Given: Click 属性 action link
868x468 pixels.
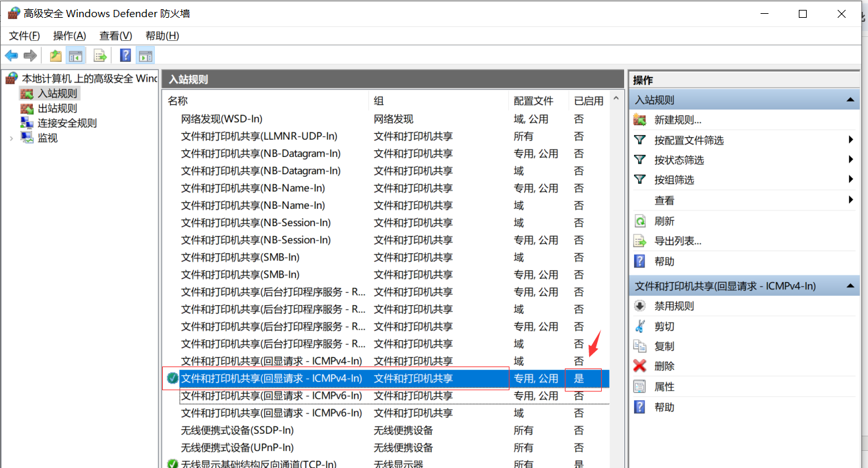Looking at the screenshot, I should click(664, 386).
